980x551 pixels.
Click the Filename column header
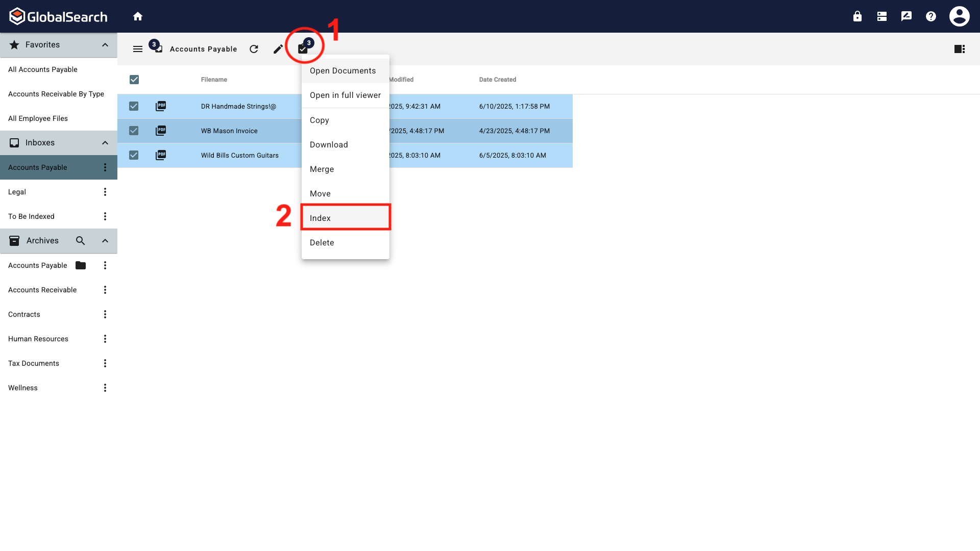tap(214, 80)
